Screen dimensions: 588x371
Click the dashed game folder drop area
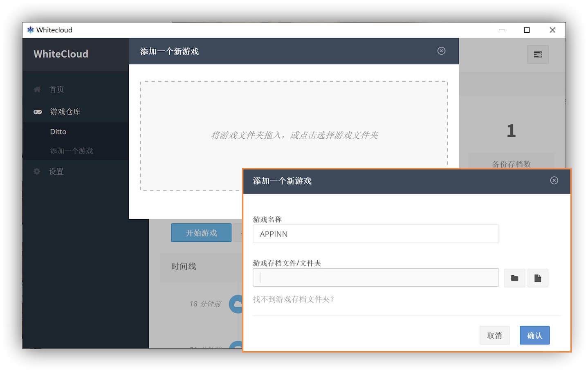click(x=294, y=135)
